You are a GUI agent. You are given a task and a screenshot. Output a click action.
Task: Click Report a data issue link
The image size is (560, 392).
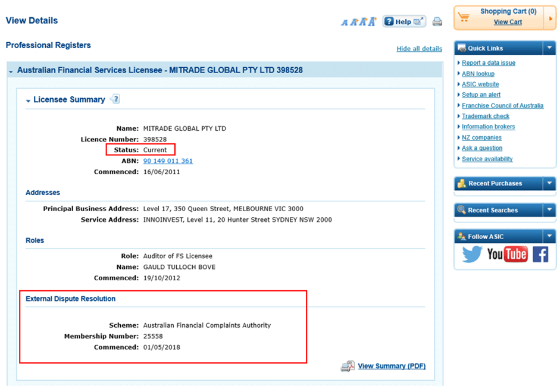pyautogui.click(x=489, y=63)
